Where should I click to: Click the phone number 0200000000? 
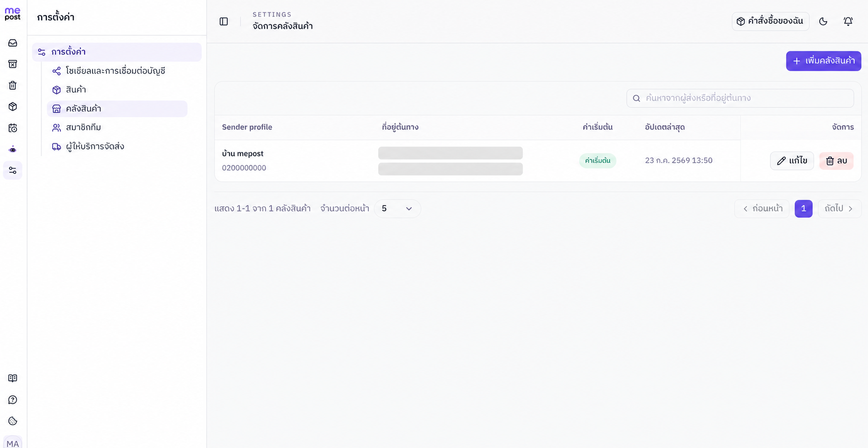pyautogui.click(x=244, y=168)
